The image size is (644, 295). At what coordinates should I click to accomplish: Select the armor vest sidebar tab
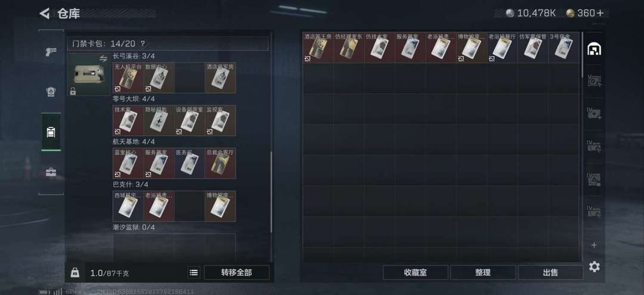coord(51,92)
